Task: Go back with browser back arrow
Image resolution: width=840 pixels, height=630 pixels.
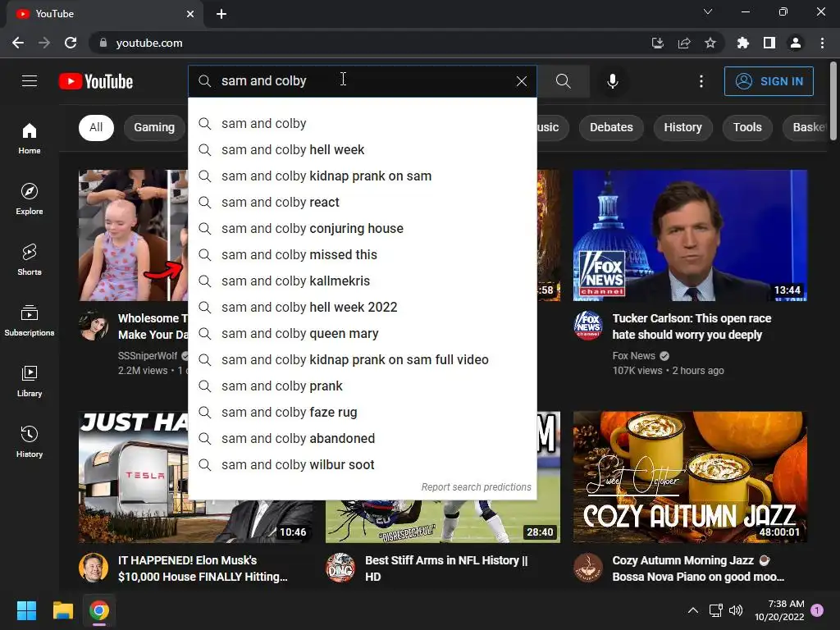Action: click(18, 43)
